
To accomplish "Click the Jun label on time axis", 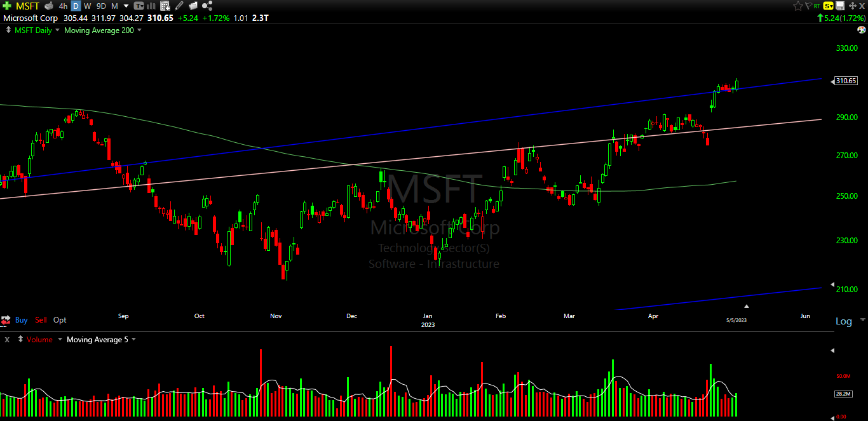I will pos(805,316).
